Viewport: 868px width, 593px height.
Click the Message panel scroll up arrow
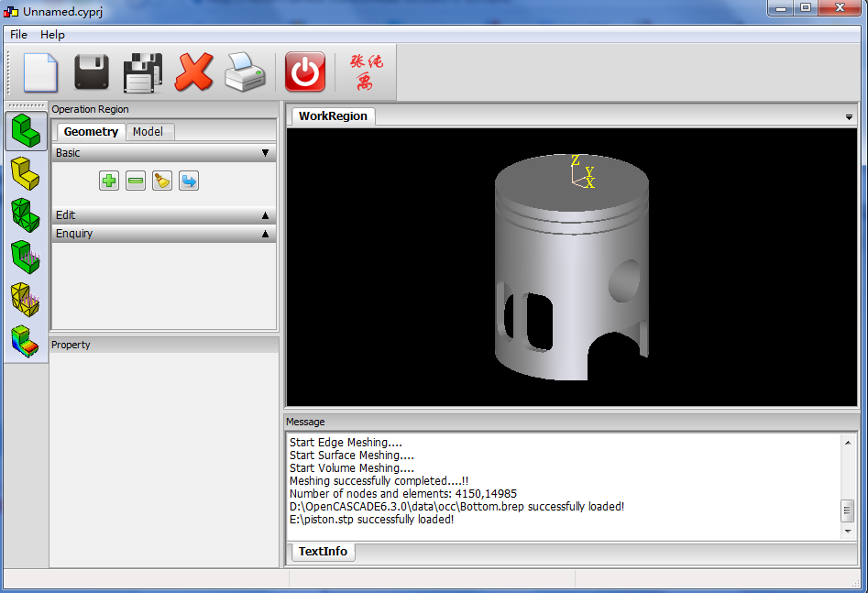coord(848,443)
